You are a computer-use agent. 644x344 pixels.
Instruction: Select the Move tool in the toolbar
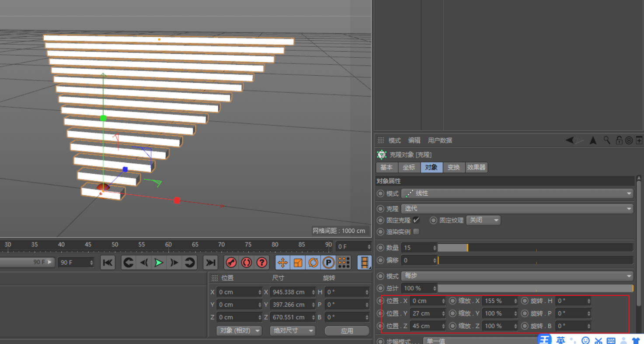click(x=282, y=263)
